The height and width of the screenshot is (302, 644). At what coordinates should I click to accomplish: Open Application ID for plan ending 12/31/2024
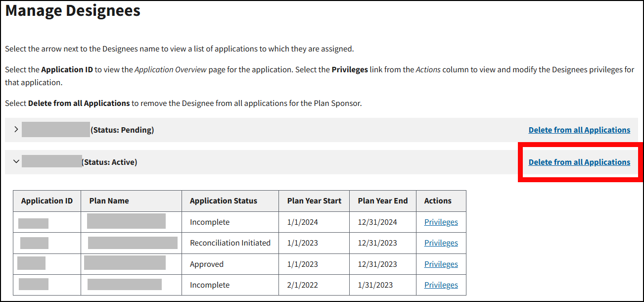click(33, 223)
